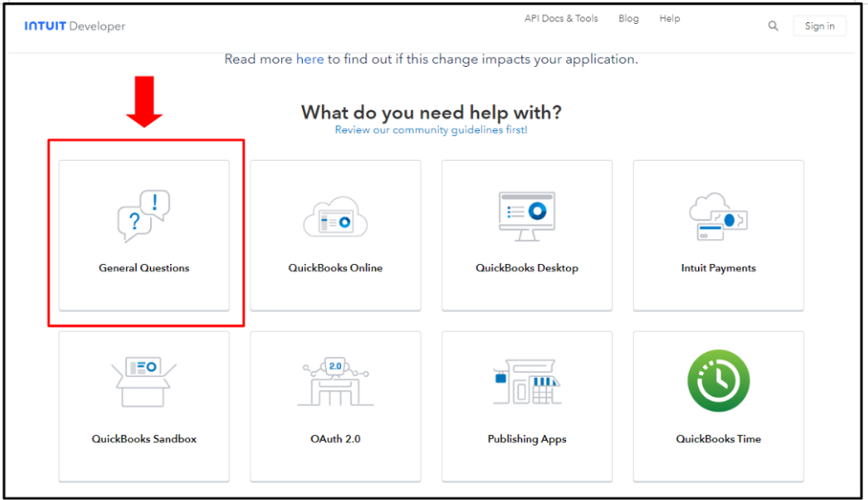Go to the Blog menu item
The image size is (868, 500).
[x=628, y=18]
